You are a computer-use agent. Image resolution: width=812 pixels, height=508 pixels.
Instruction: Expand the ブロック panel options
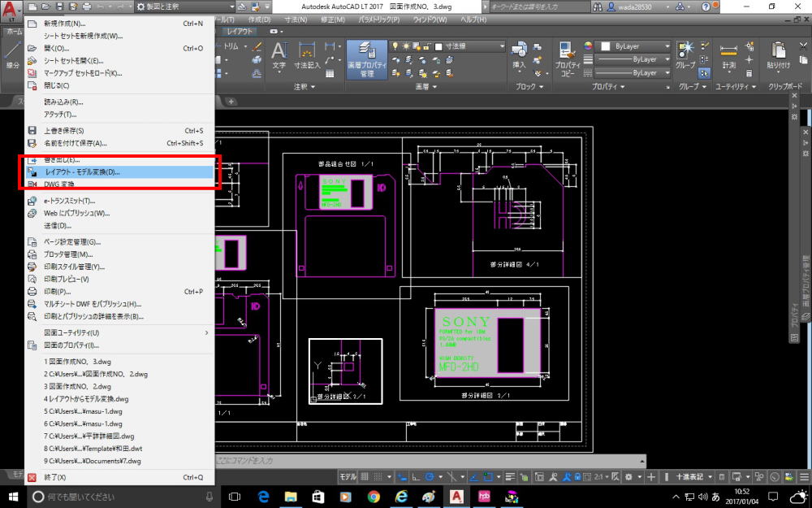529,87
